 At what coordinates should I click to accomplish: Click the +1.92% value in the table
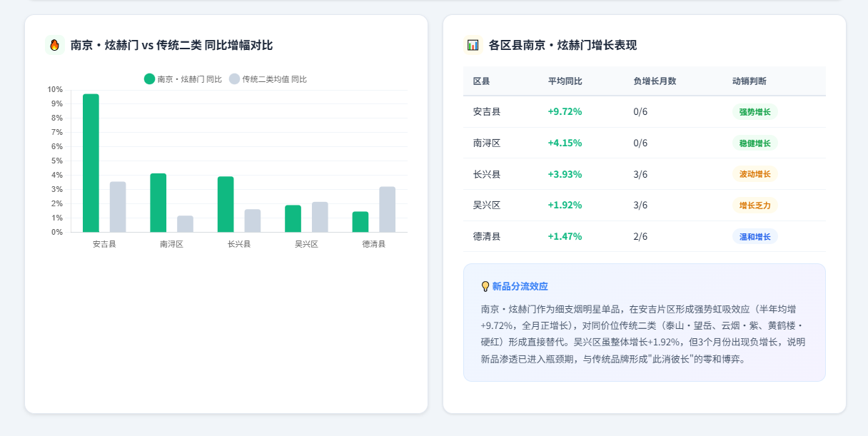(x=565, y=205)
